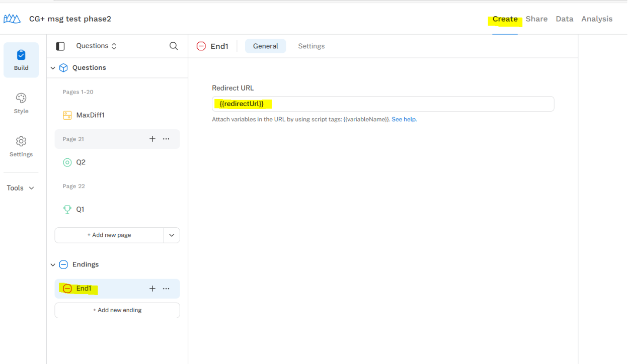The height and width of the screenshot is (364, 628).
Task: Click the Q1 ranking question icon
Action: 67,209
